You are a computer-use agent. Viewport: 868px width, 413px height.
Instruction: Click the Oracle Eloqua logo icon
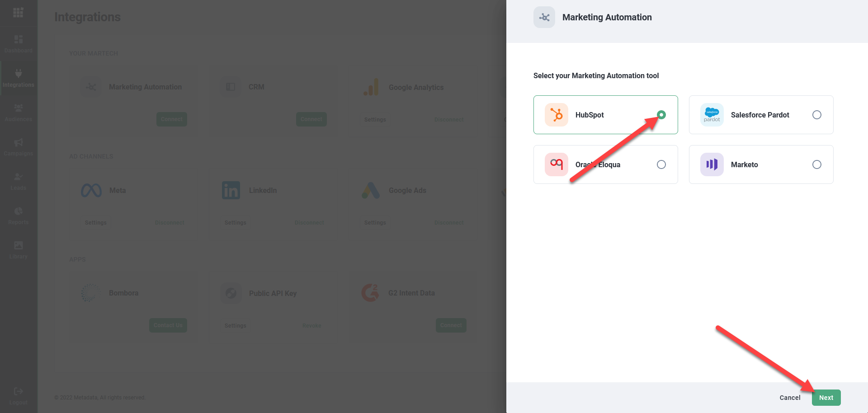(556, 164)
